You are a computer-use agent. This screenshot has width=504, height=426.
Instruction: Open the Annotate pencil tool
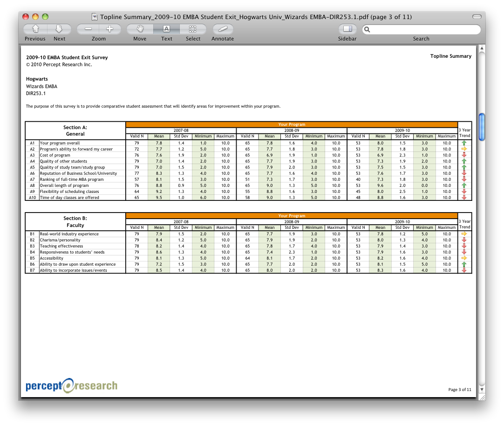click(223, 29)
